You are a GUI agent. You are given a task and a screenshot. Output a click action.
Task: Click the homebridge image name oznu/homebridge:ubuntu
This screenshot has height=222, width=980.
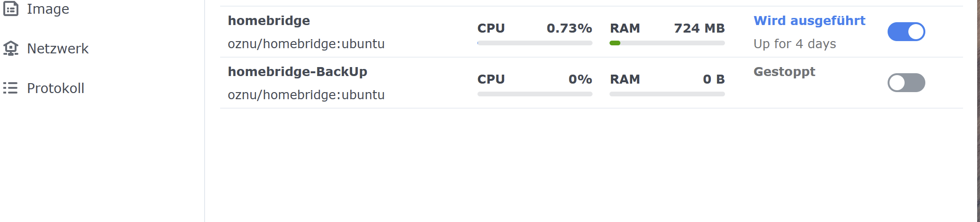coord(306,44)
